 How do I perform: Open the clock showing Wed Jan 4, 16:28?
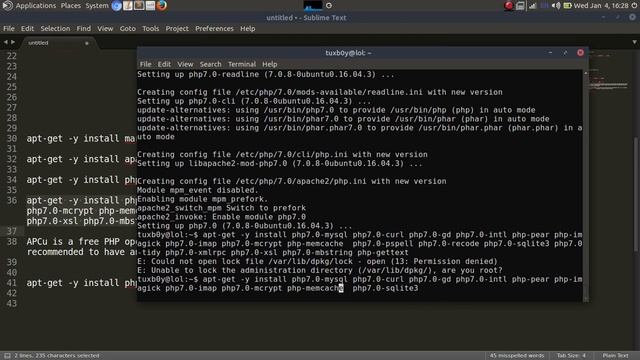pyautogui.click(x=601, y=6)
